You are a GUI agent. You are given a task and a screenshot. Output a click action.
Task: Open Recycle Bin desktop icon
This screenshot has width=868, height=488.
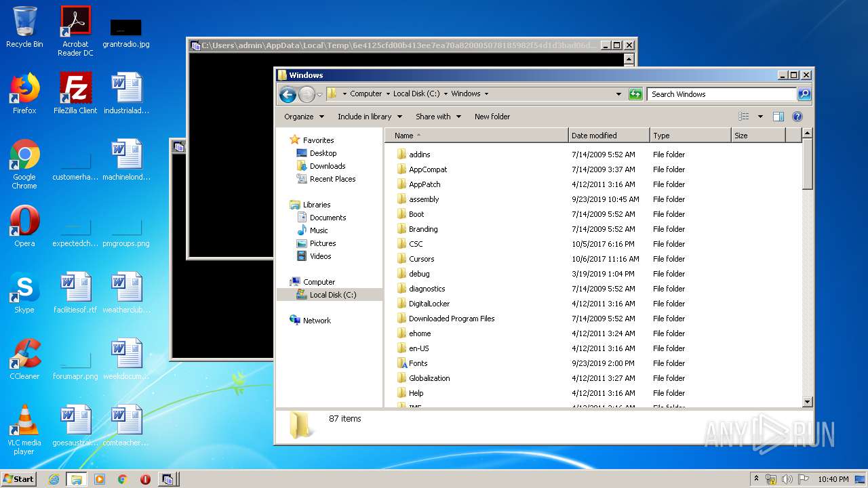pos(24,27)
